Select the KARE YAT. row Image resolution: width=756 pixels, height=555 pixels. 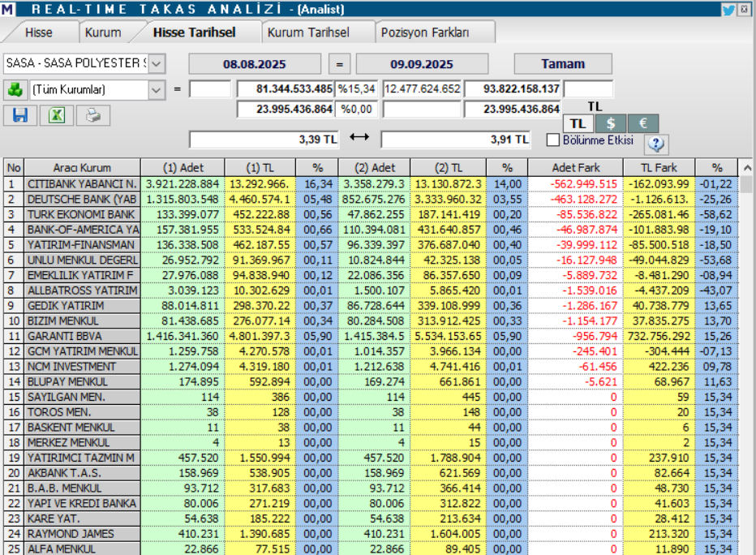point(372,518)
